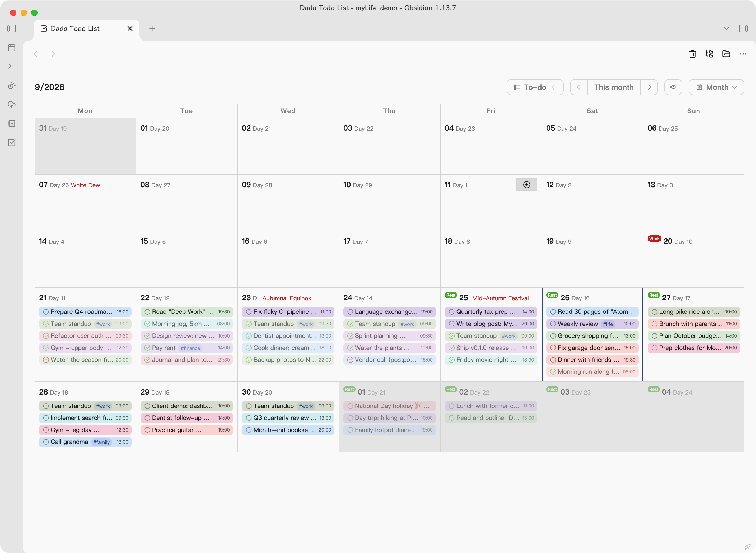Collapse the To-do panel selector
756x553 pixels.
coord(535,87)
